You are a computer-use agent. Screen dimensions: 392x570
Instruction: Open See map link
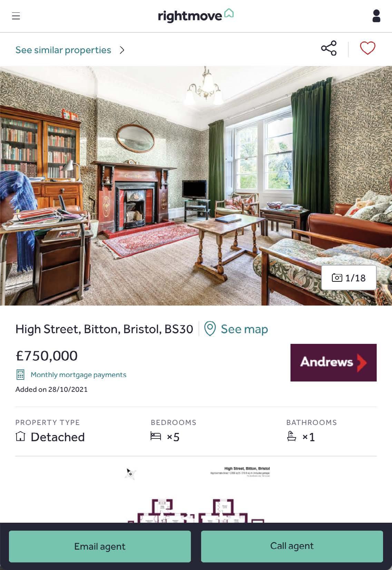point(244,329)
